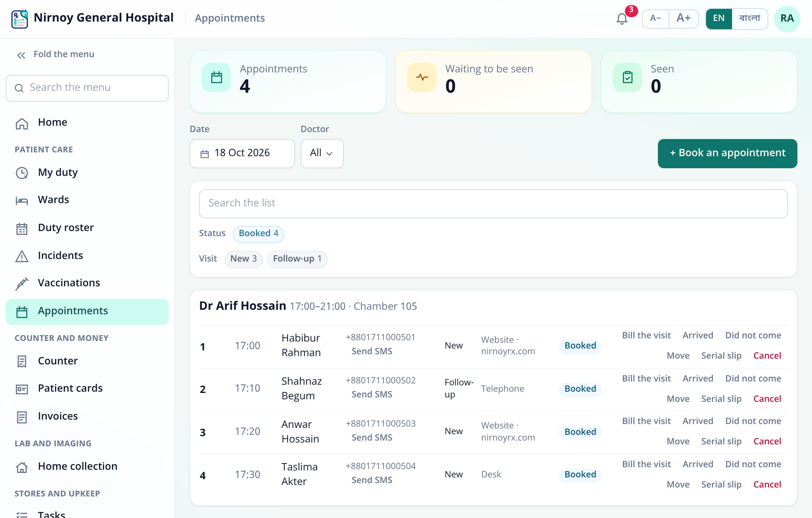Decrease font size with A−

[656, 18]
